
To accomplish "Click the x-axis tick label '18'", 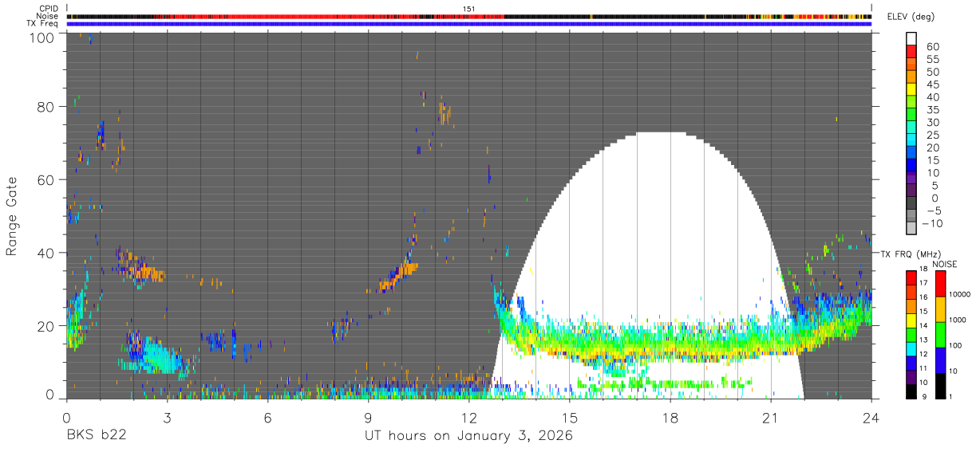I will point(670,417).
